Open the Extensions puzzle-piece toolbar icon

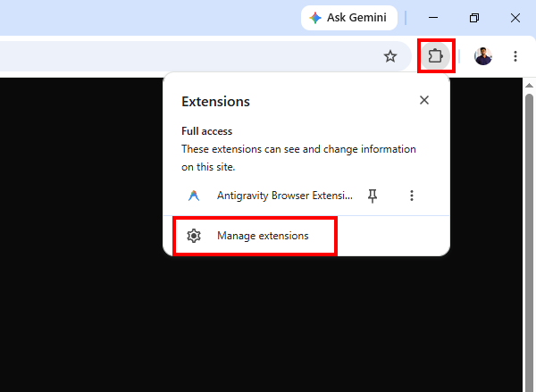coord(436,55)
